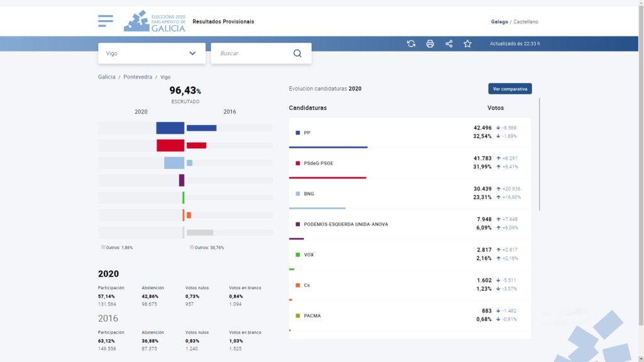Select the BNG candidature row
The height and width of the screenshot is (362, 644).
[409, 194]
